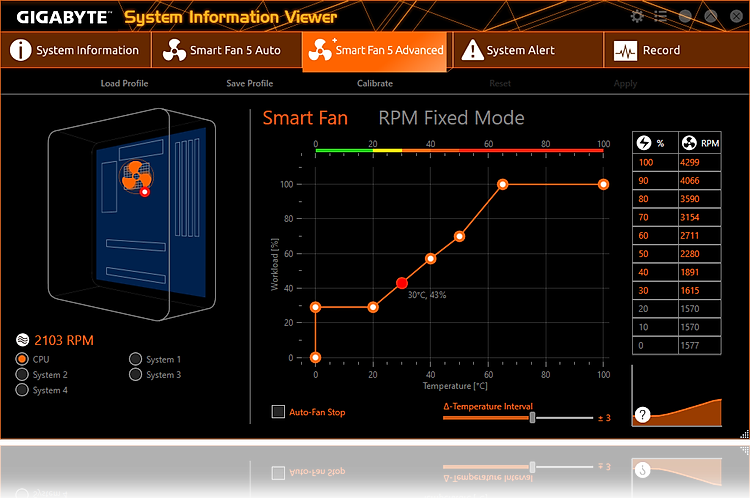Switch to RPM Fixed Mode

[451, 118]
